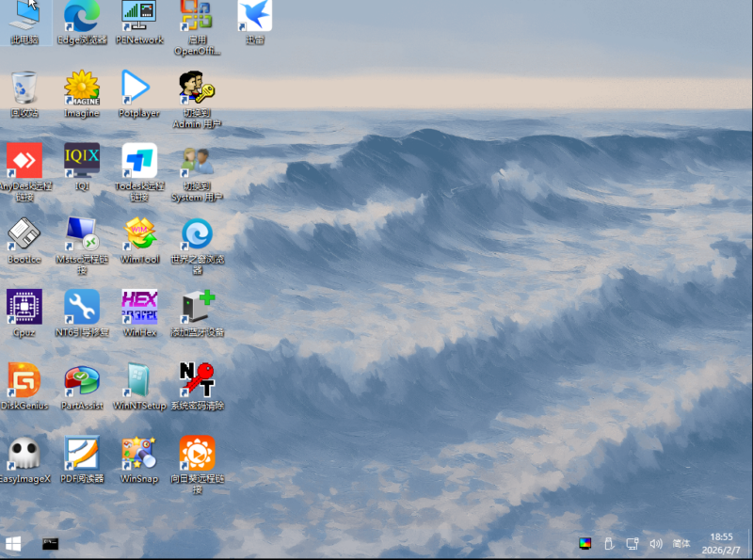Screen dimensions: 753x560
Task: Start Potplayer media player
Action: point(139,89)
